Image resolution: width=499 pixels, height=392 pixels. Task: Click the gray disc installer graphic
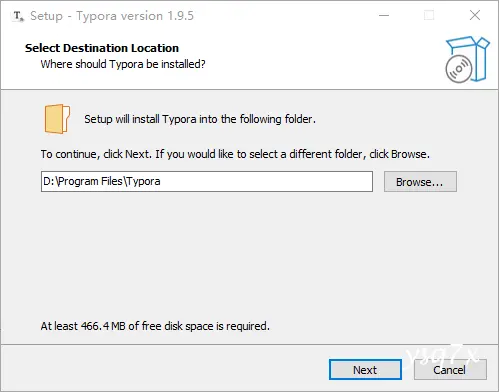459,69
